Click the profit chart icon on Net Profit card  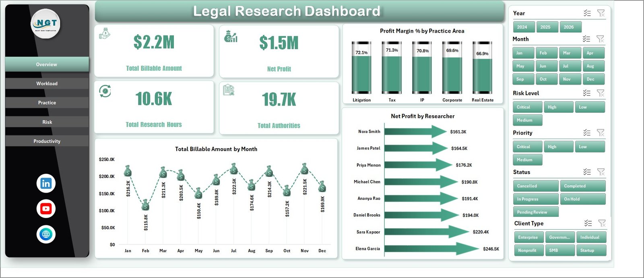click(231, 36)
